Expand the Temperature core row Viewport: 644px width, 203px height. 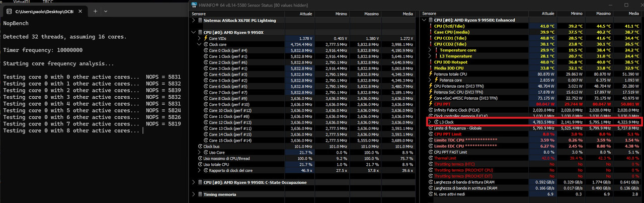coord(430,50)
